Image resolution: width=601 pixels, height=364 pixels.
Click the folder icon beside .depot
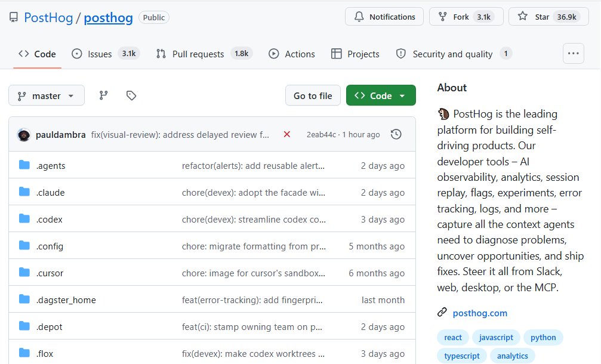[x=24, y=326]
